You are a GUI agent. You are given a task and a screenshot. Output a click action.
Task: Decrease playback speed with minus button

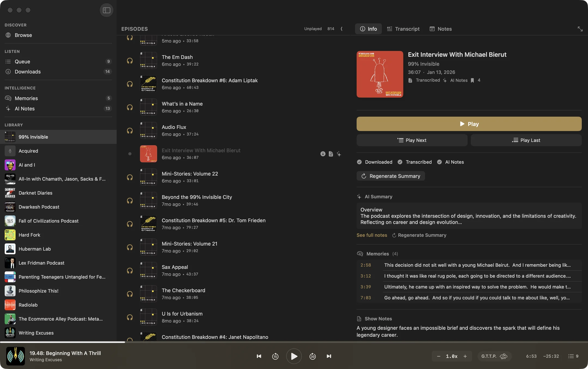(439, 356)
